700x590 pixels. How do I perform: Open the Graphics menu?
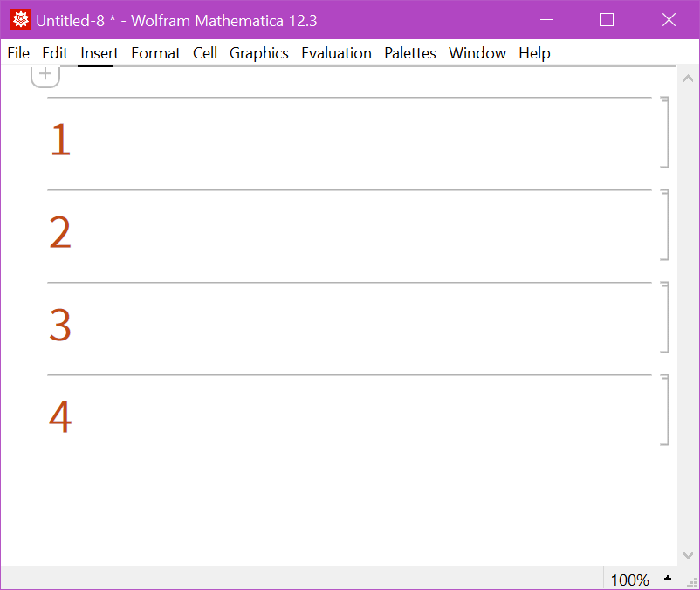point(258,53)
